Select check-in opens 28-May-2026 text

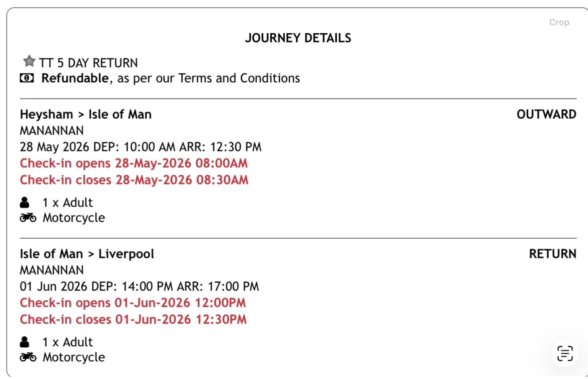[x=134, y=163]
